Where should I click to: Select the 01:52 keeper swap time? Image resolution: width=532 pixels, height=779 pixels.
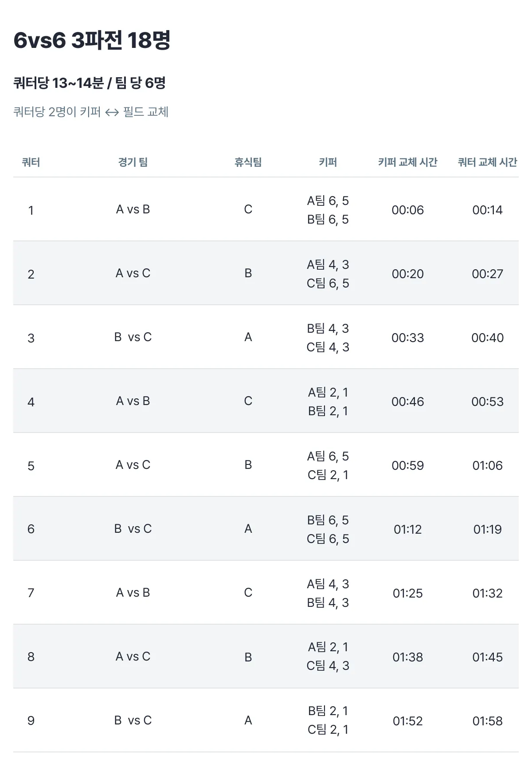(408, 721)
